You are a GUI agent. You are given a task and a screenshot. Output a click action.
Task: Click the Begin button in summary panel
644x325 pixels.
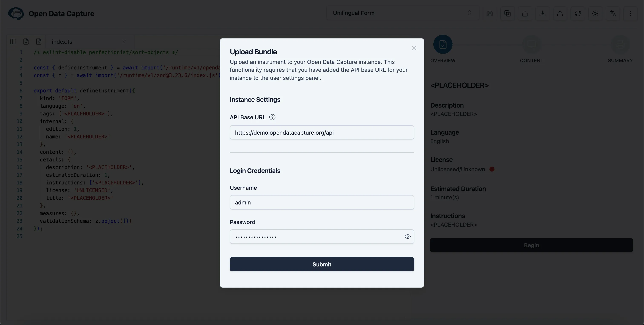(532, 245)
